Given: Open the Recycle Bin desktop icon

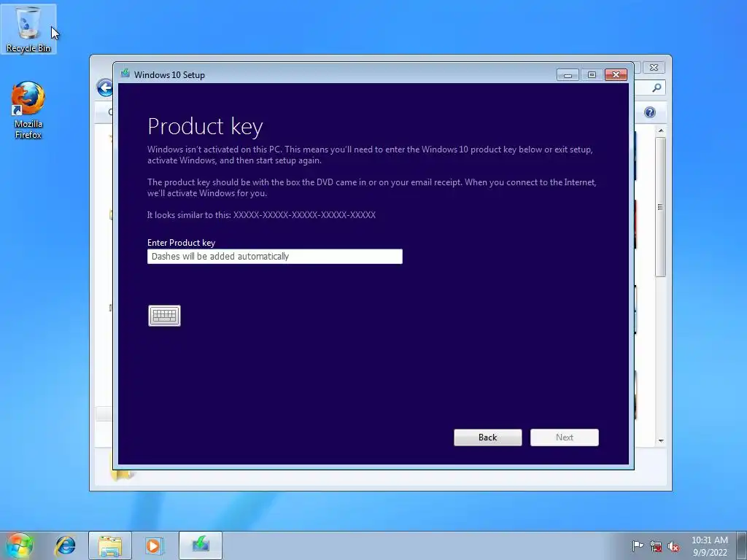Looking at the screenshot, I should pyautogui.click(x=28, y=28).
